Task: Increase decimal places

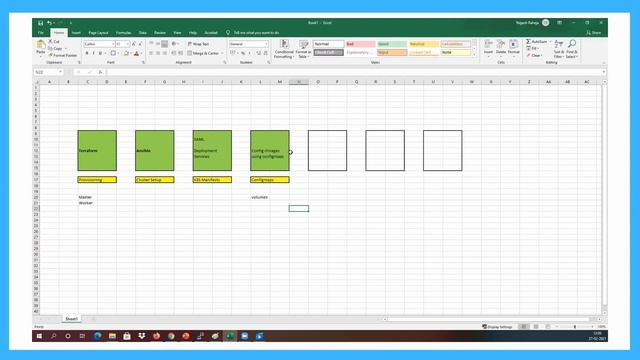Action: point(258,53)
